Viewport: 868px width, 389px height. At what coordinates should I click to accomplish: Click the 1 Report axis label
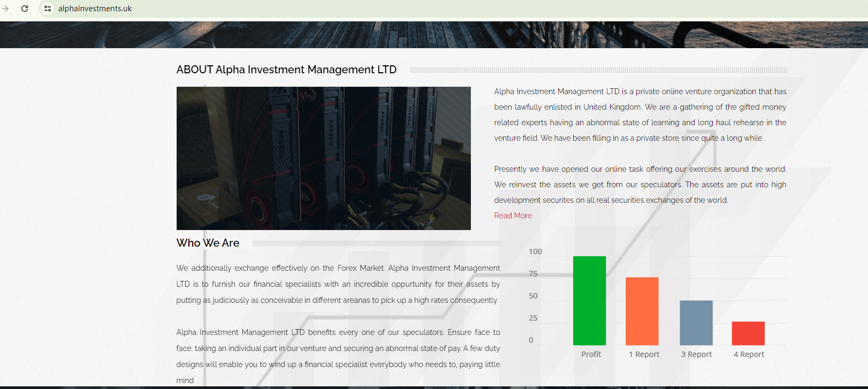click(x=644, y=354)
